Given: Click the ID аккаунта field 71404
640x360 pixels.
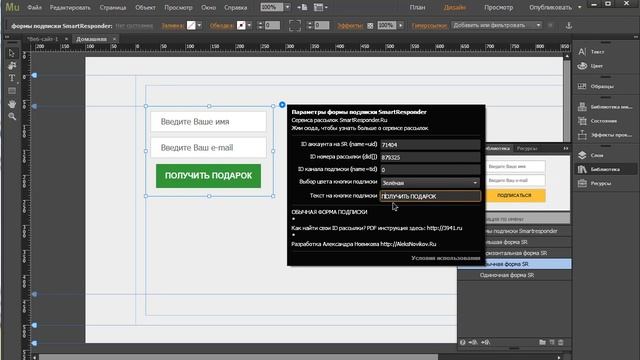Looking at the screenshot, I should click(x=431, y=144).
